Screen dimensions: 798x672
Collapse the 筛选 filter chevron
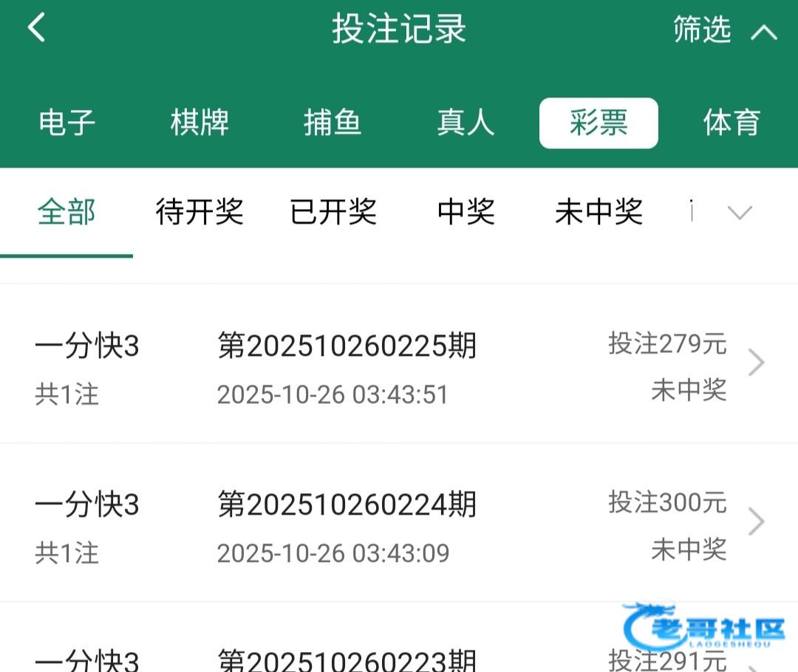[764, 32]
